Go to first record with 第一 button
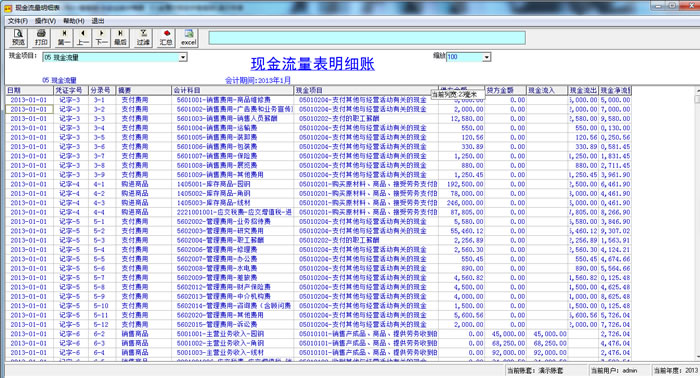700x378 pixels. [64, 37]
